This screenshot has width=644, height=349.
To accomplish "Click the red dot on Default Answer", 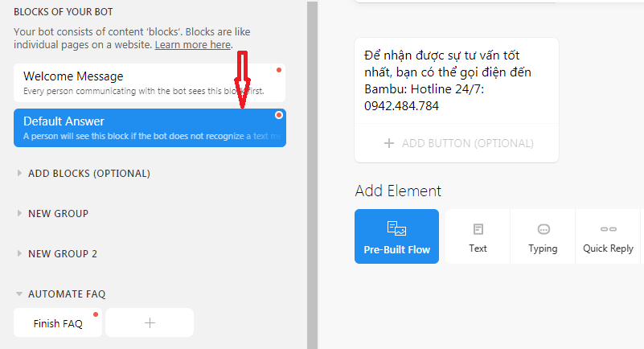I will (279, 115).
